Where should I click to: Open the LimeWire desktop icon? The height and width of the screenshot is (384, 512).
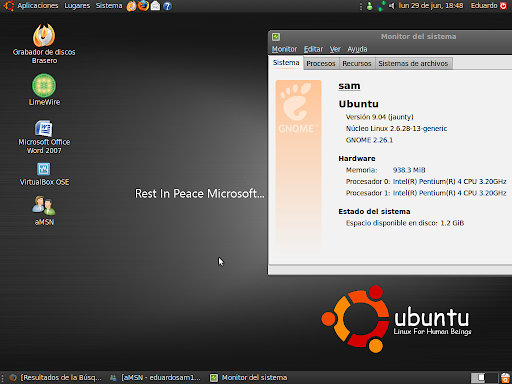click(x=44, y=86)
